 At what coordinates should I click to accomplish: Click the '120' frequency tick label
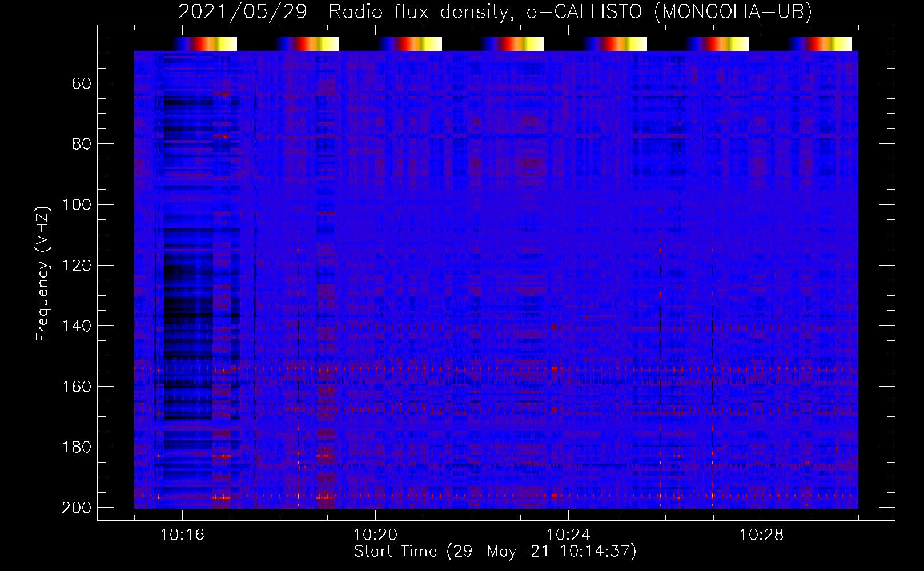[77, 266]
